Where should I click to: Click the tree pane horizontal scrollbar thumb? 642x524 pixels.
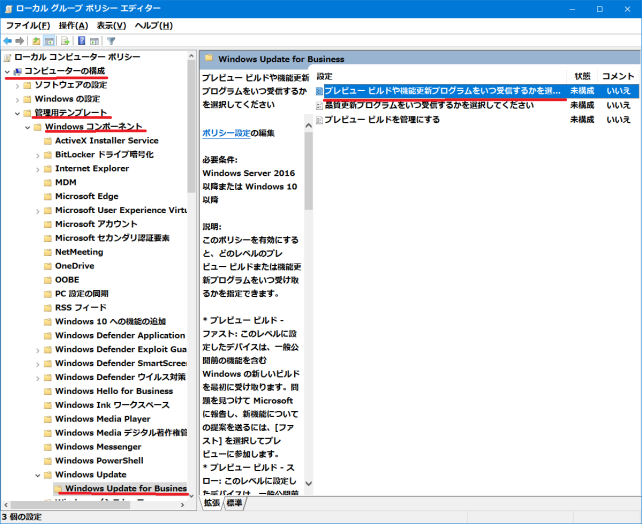(70, 505)
